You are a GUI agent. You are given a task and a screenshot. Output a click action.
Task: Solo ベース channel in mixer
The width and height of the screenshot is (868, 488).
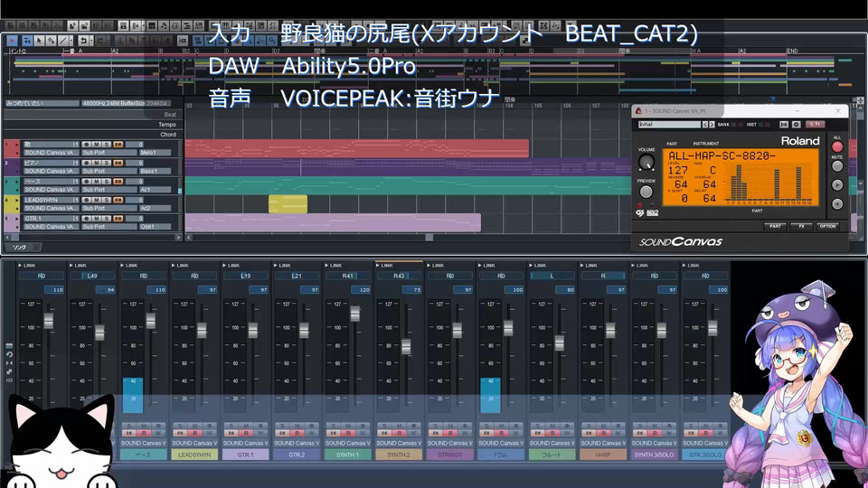(129, 426)
